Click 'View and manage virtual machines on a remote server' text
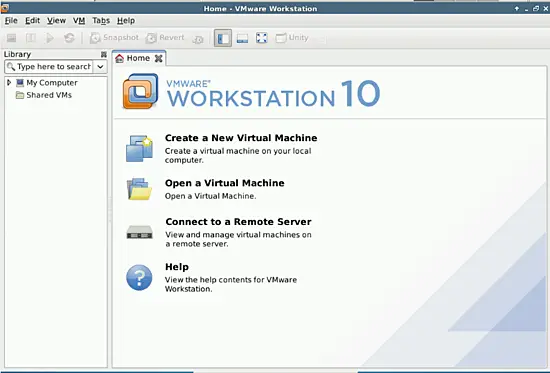The width and height of the screenshot is (550, 373). point(238,239)
